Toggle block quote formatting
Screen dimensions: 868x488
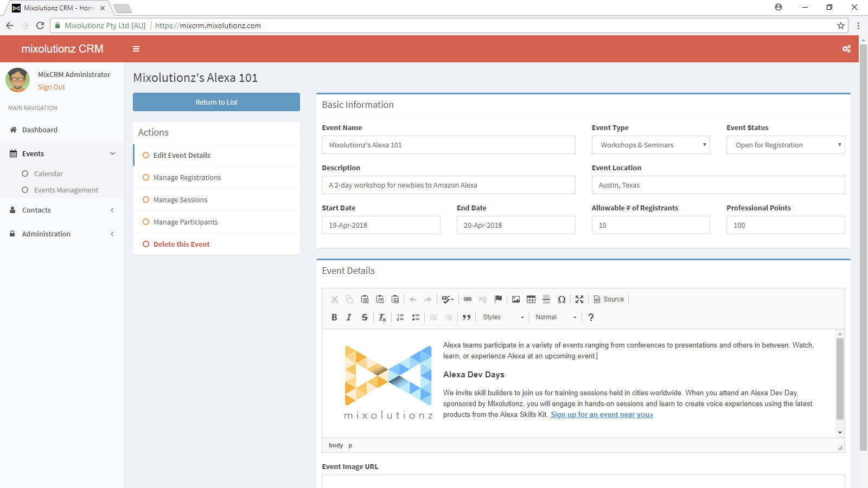[467, 317]
